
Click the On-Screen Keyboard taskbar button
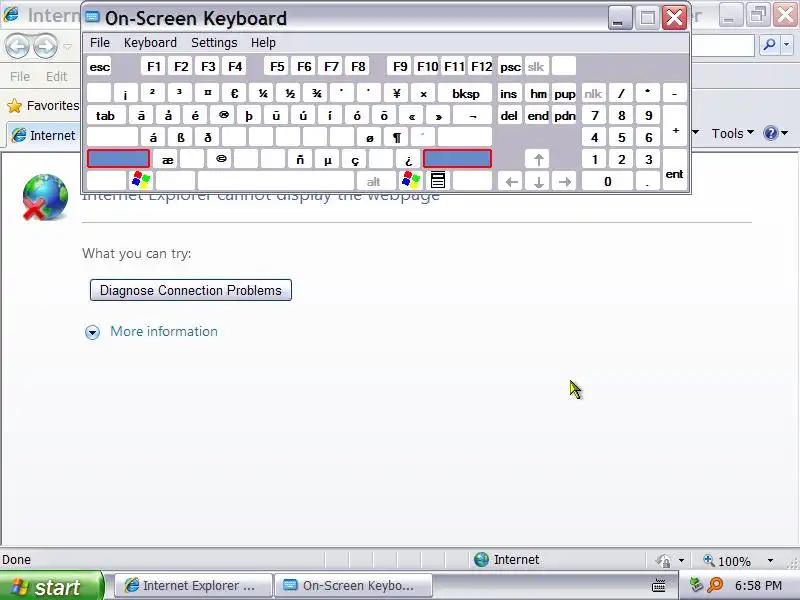pyautogui.click(x=353, y=585)
